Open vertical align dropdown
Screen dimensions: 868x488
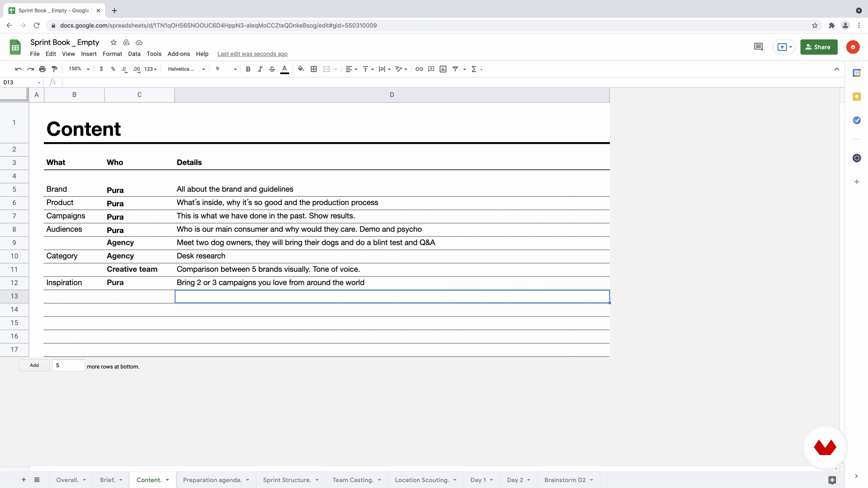coord(368,69)
